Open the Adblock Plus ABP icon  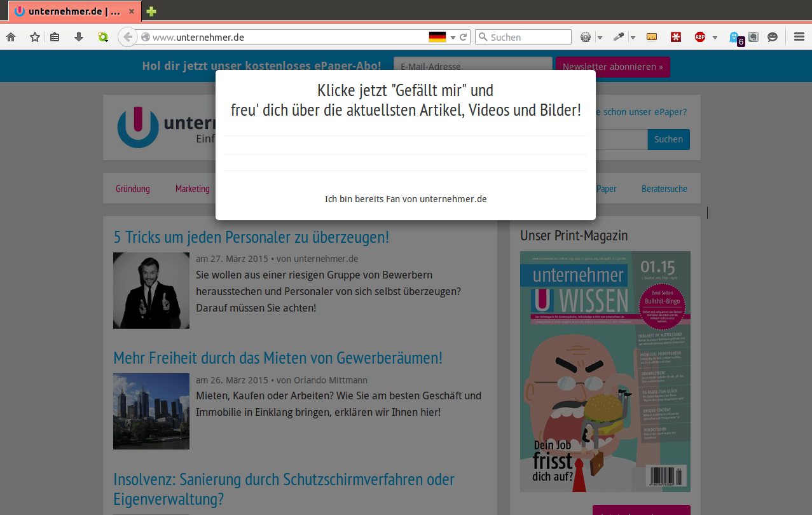click(x=700, y=38)
